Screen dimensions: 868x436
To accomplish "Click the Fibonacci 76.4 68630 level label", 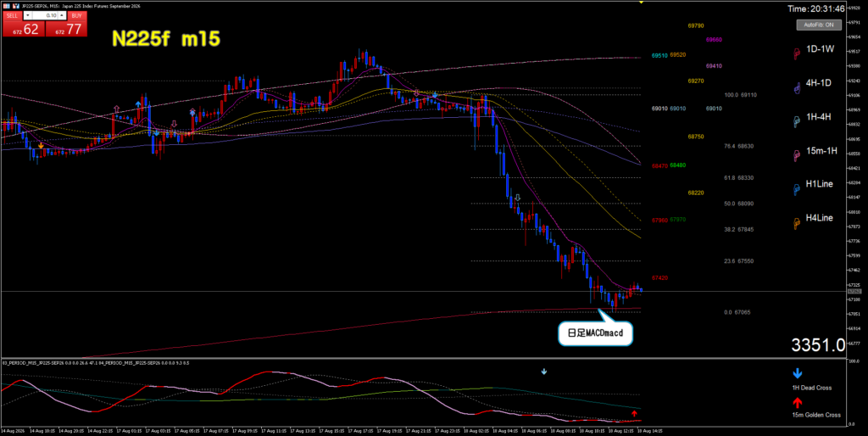I will pos(739,146).
